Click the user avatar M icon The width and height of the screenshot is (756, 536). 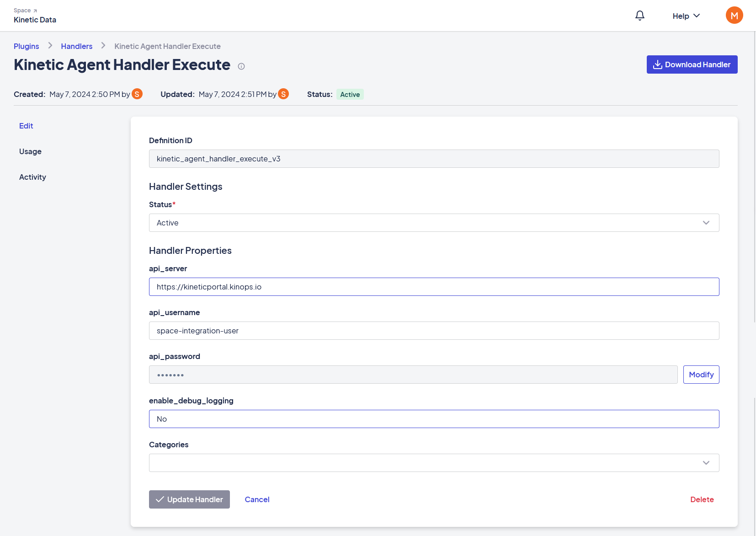[734, 15]
